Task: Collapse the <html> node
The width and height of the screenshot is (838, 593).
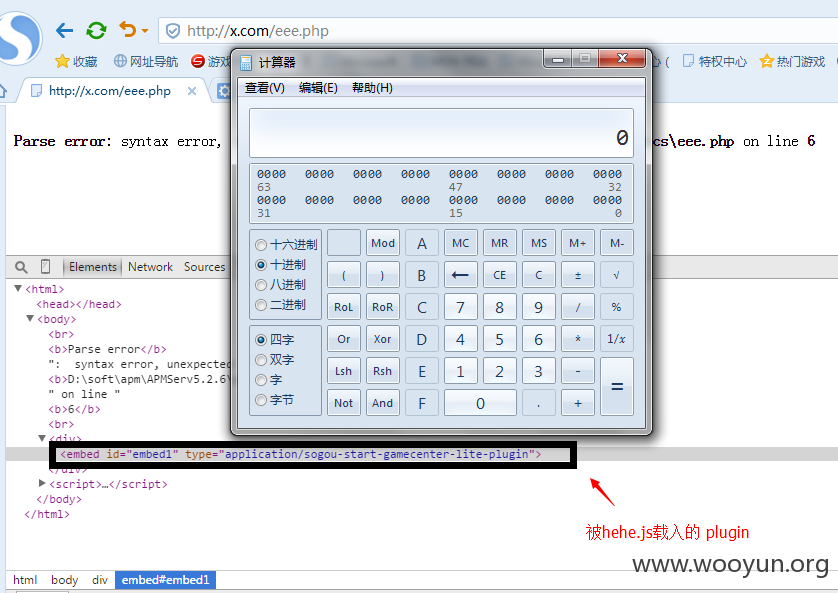Action: (18, 288)
